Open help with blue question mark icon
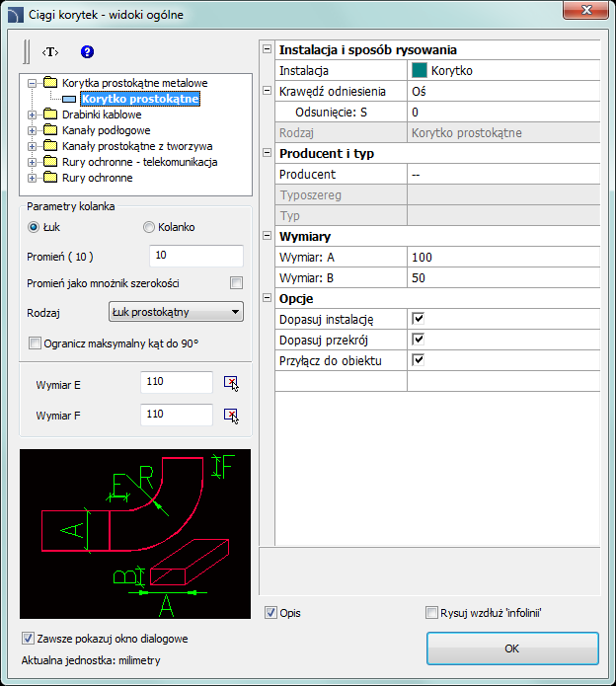The height and width of the screenshot is (686, 616). click(x=87, y=52)
